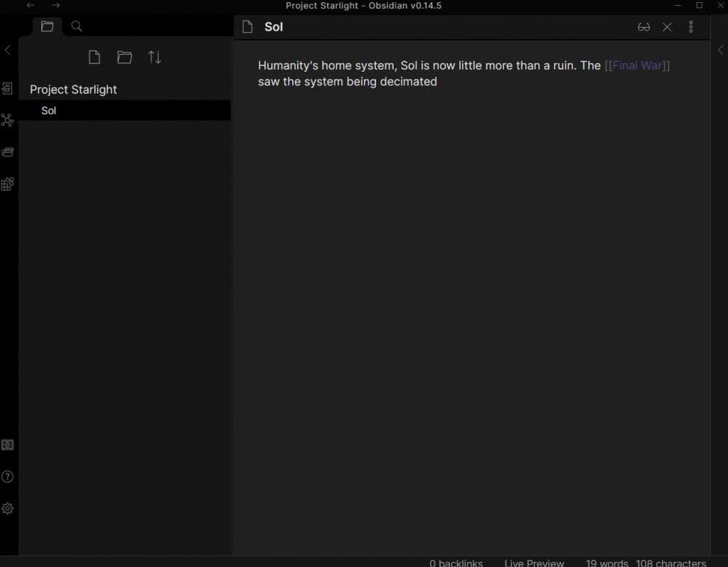
Task: Select the Sol note in the file list
Action: click(x=49, y=111)
